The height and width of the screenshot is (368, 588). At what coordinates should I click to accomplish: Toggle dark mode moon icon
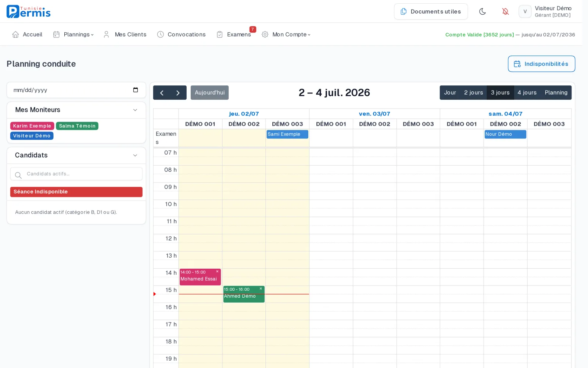click(x=483, y=11)
